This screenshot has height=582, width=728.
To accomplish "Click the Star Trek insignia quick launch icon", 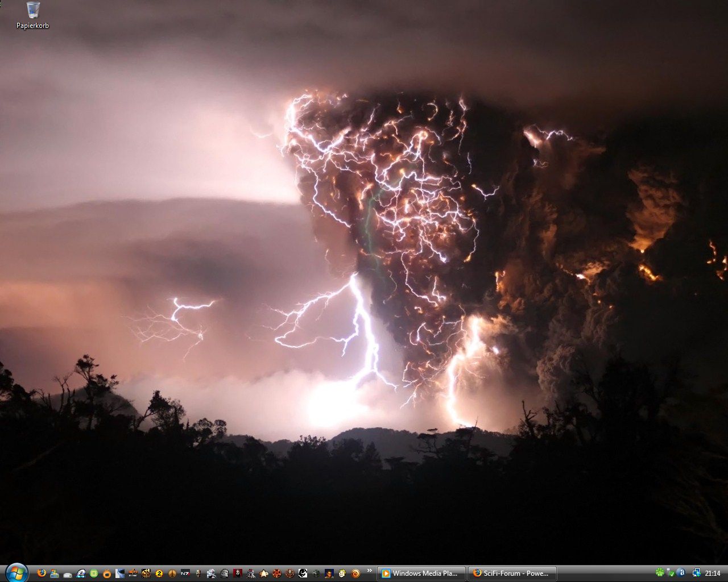I will click(264, 573).
